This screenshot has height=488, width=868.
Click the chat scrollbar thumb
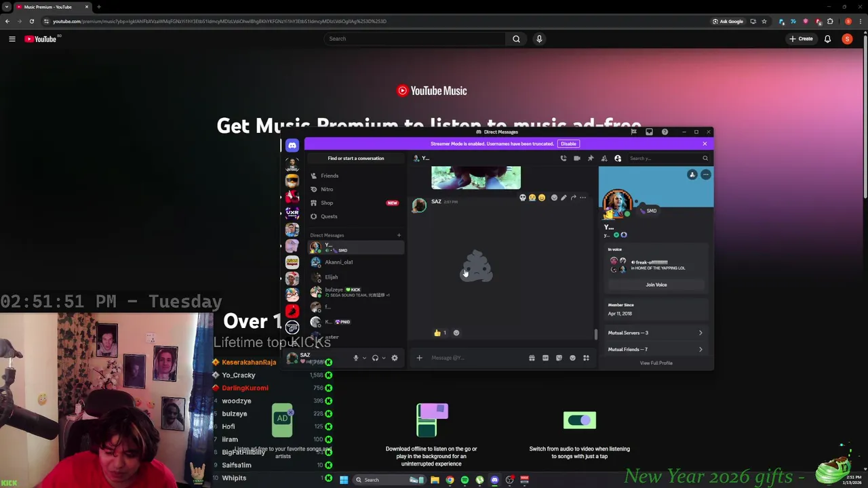tap(596, 333)
